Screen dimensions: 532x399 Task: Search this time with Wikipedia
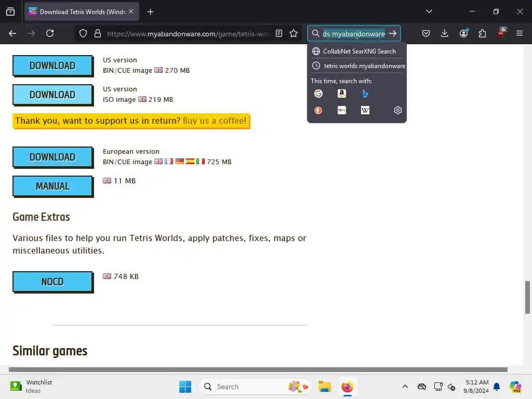tap(365, 110)
